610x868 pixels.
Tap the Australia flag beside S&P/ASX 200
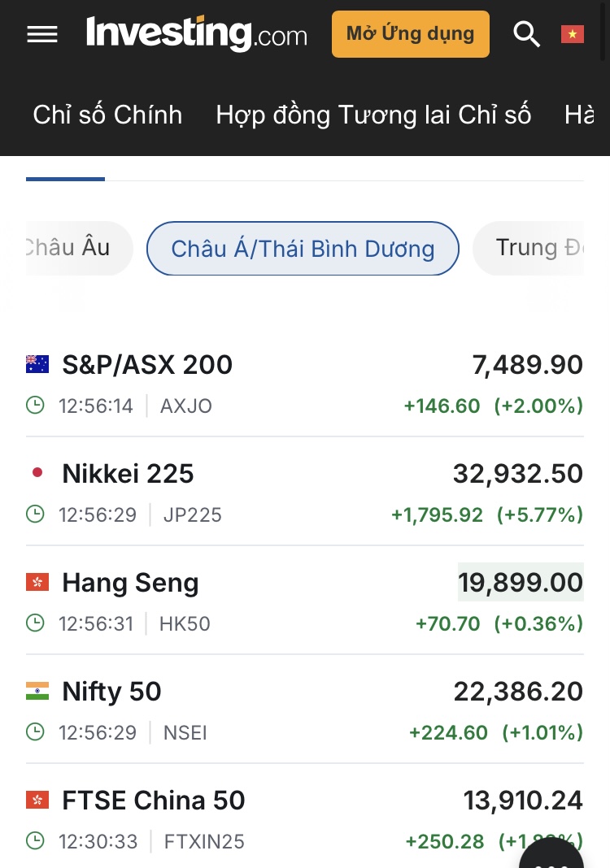37,365
